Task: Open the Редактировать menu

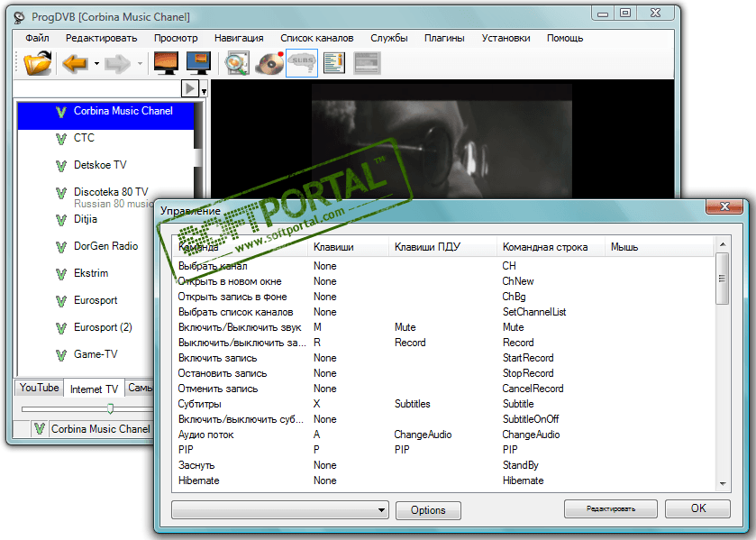Action: pos(101,38)
